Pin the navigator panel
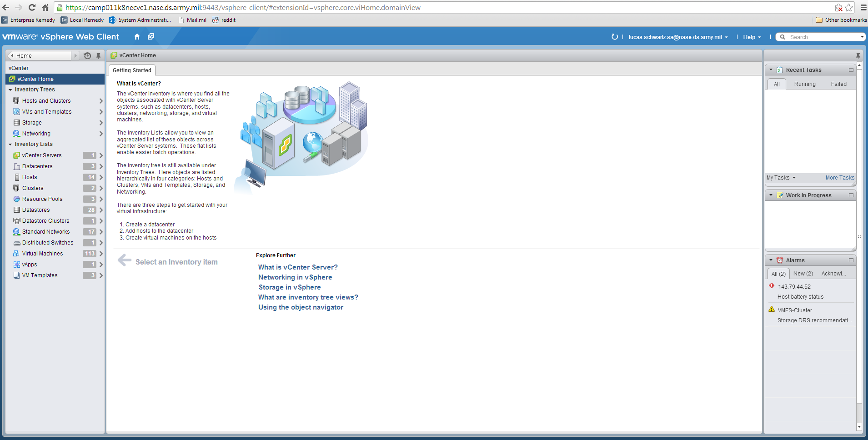The height and width of the screenshot is (440, 868). (98, 56)
